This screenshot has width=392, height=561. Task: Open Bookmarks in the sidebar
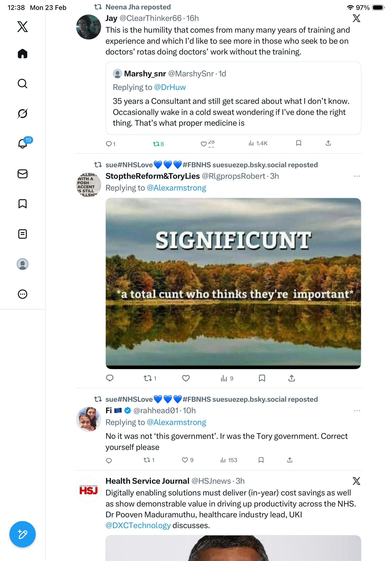pos(23,204)
